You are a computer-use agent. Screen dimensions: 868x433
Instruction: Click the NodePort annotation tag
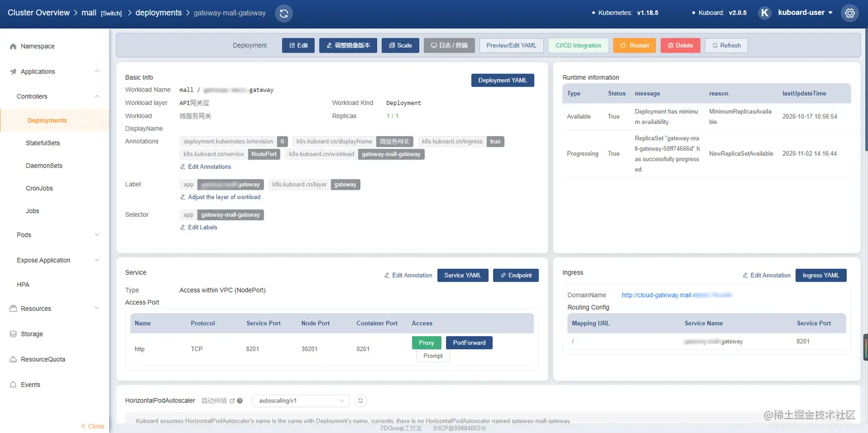264,154
